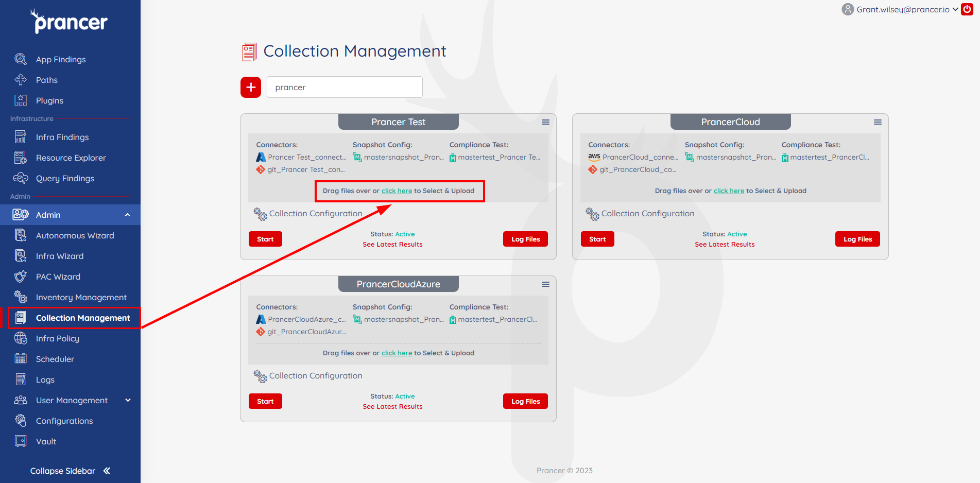See Latest Results for Prancer Test
Viewport: 980px width, 483px height.
392,245
